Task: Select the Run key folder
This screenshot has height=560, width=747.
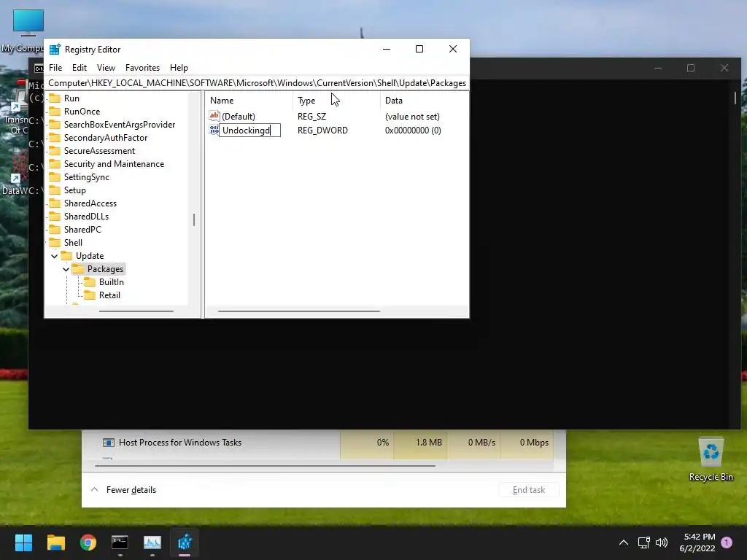Action: (71, 98)
